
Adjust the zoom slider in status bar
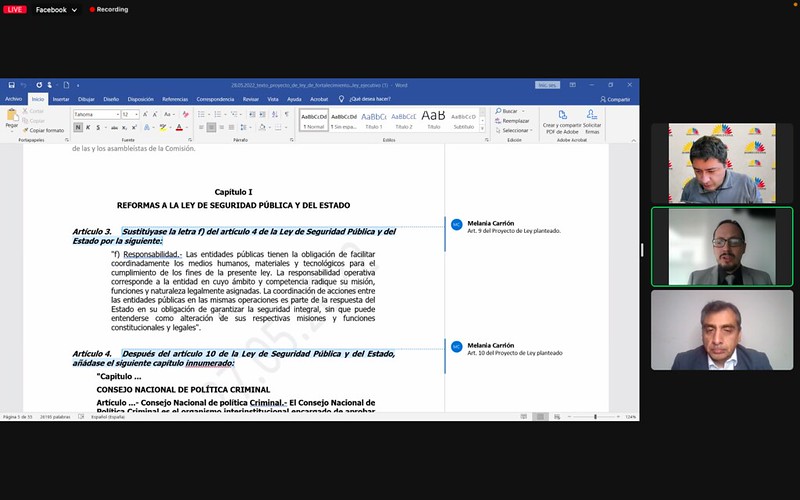[x=595, y=417]
